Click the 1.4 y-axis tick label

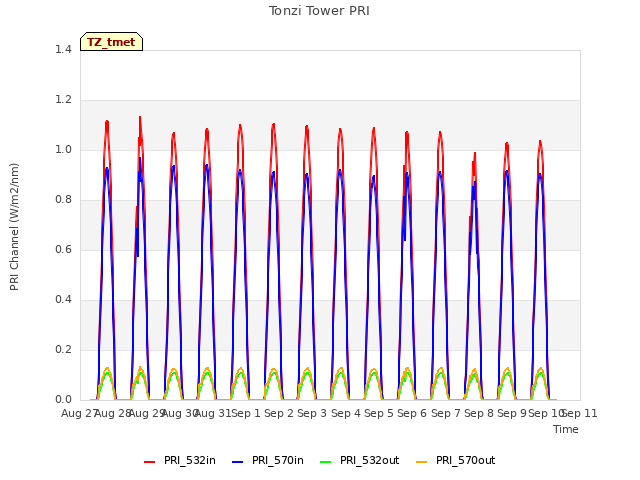tap(63, 49)
